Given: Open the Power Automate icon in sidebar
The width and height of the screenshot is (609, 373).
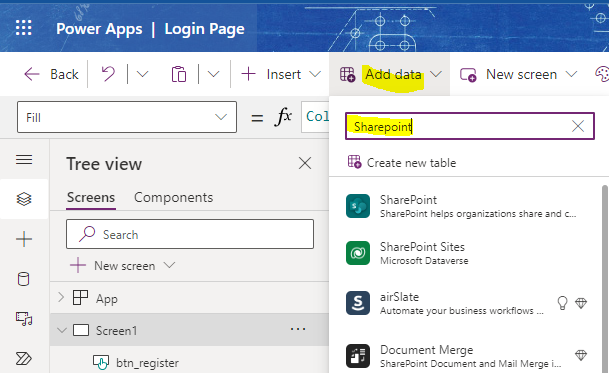Looking at the screenshot, I should [24, 358].
